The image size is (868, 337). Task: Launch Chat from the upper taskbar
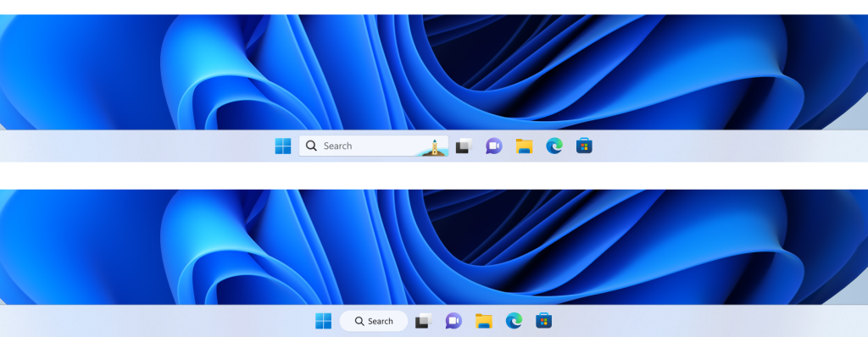click(494, 146)
